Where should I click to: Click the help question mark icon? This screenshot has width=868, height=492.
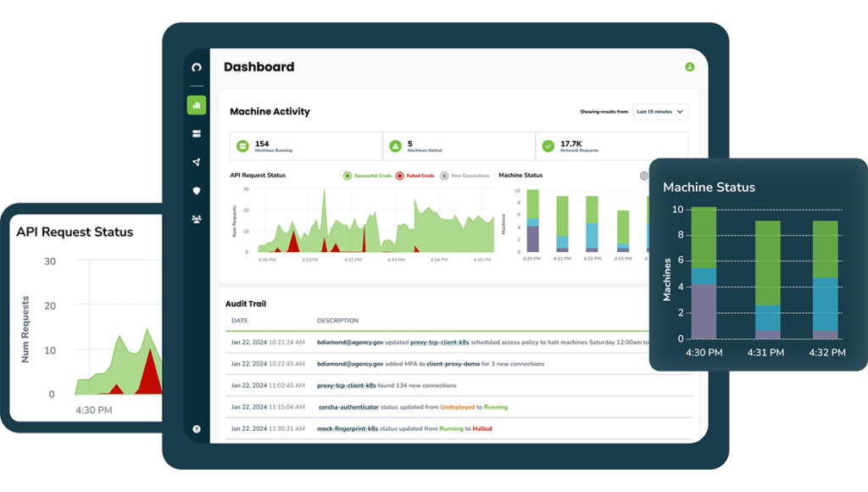coord(197,429)
